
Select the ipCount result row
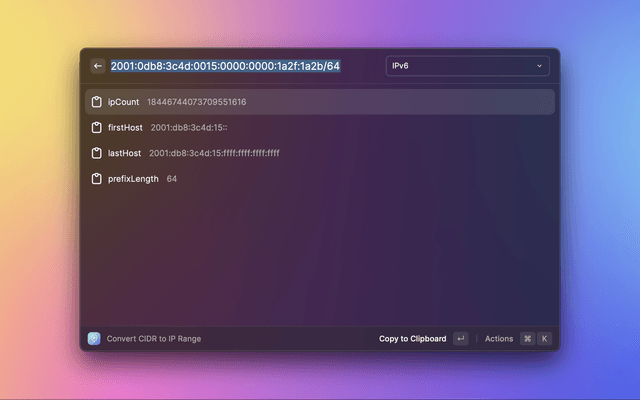(x=320, y=102)
